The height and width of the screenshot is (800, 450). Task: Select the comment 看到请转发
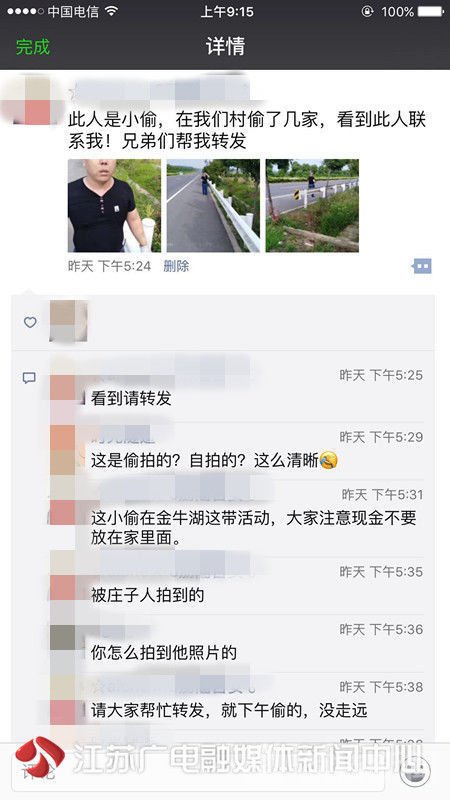click(131, 398)
